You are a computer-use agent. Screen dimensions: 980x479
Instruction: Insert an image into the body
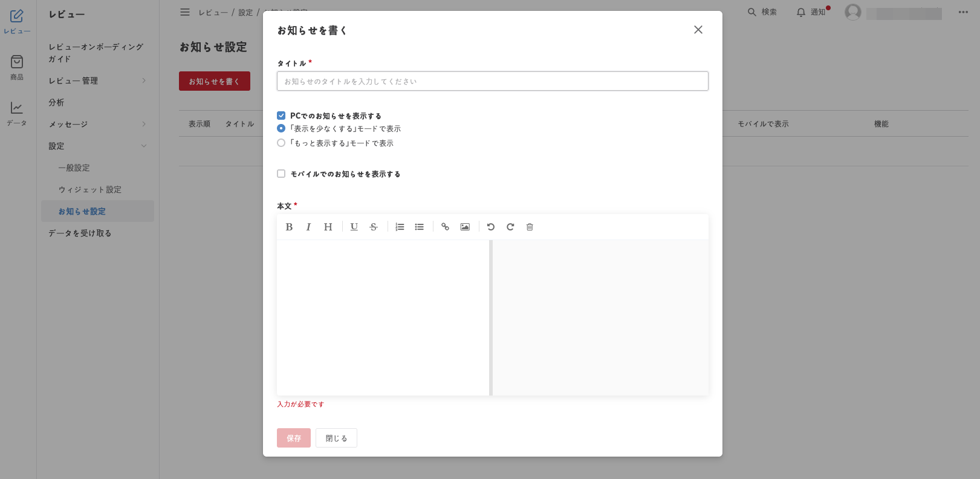point(465,227)
